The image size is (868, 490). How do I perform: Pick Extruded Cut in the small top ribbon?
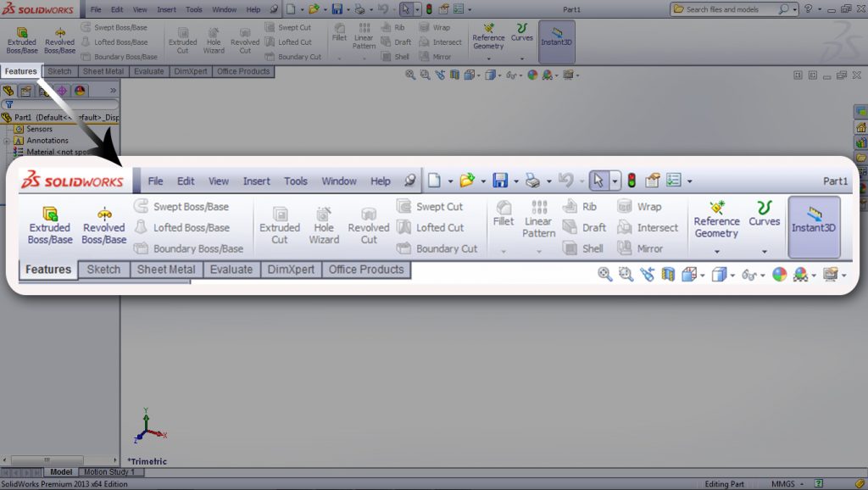(x=183, y=41)
